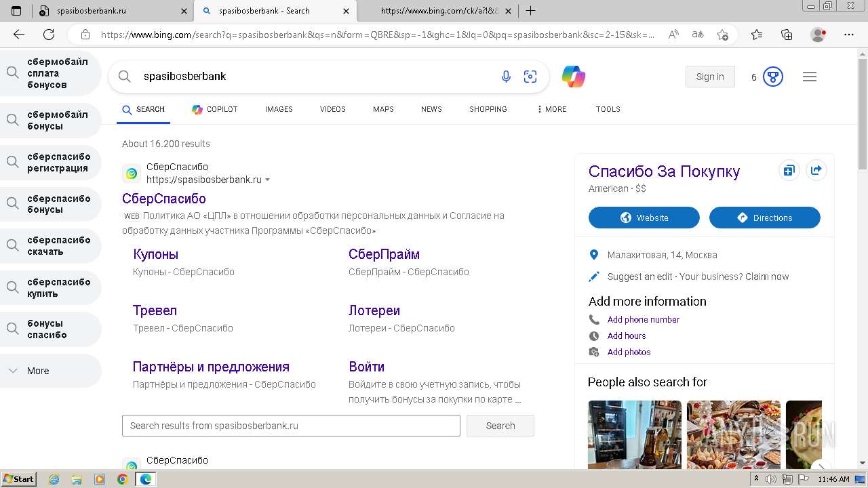Open visual search camera icon

530,77
